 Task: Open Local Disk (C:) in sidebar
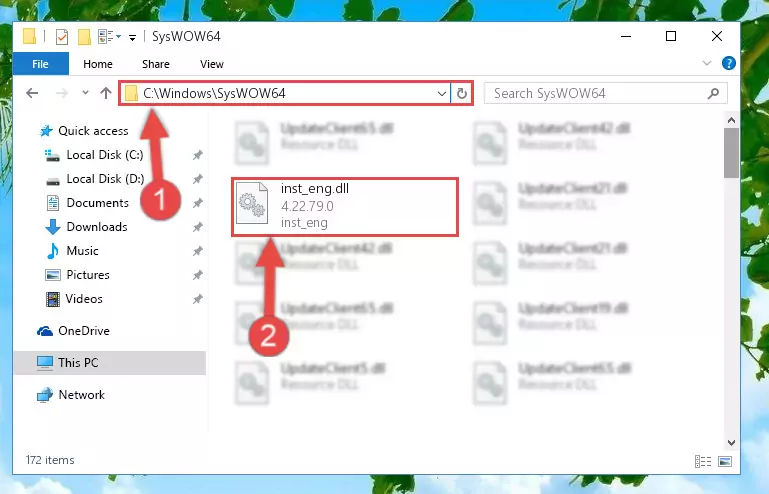[94, 155]
